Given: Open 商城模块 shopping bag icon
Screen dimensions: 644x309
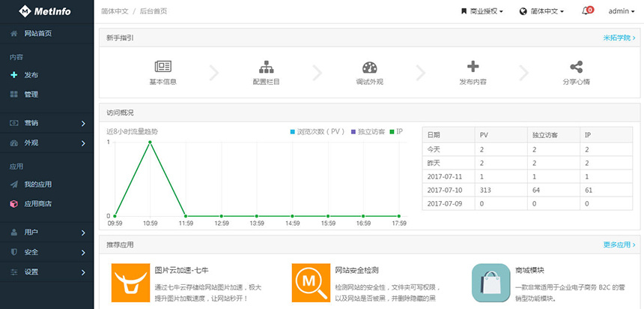Looking at the screenshot, I should pyautogui.click(x=491, y=281).
